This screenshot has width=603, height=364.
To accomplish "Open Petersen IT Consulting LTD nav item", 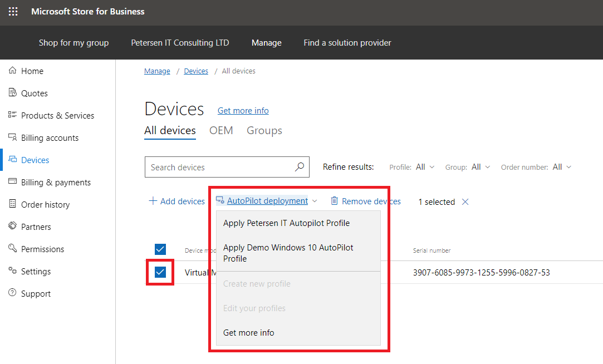I will click(x=180, y=43).
